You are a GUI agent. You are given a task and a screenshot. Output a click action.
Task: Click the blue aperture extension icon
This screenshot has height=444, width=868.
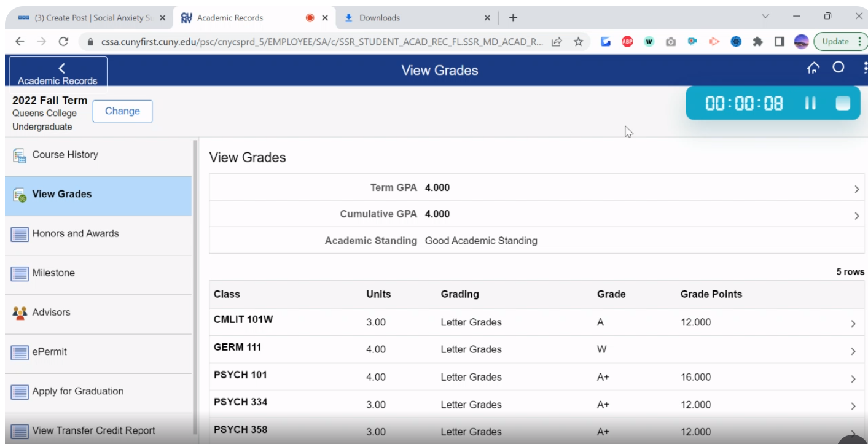coord(736,42)
